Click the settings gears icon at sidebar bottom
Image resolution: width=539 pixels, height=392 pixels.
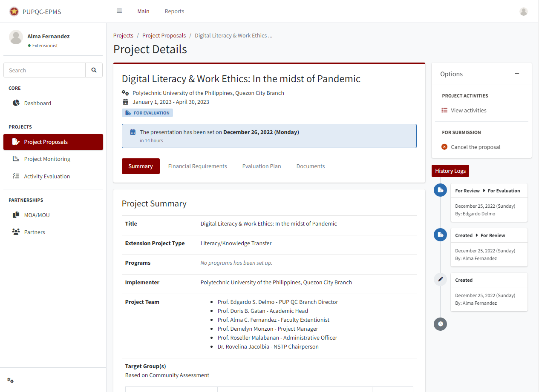click(11, 380)
